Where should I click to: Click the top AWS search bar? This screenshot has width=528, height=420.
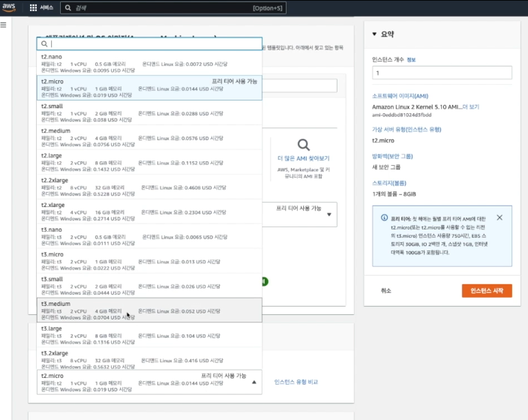[173, 7]
